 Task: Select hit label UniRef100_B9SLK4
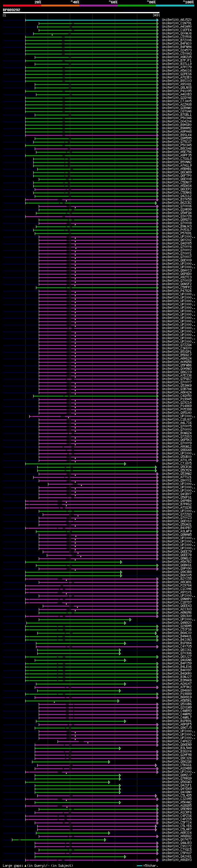[x=177, y=135]
